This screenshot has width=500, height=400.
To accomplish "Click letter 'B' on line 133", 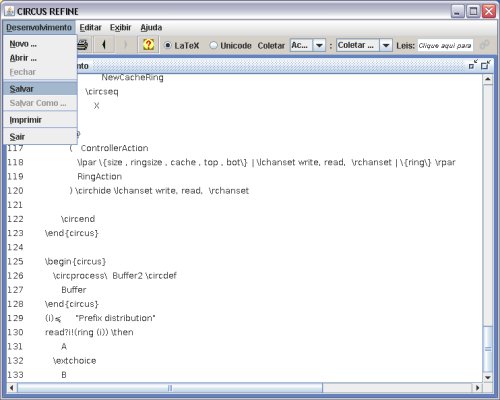I will [x=64, y=375].
